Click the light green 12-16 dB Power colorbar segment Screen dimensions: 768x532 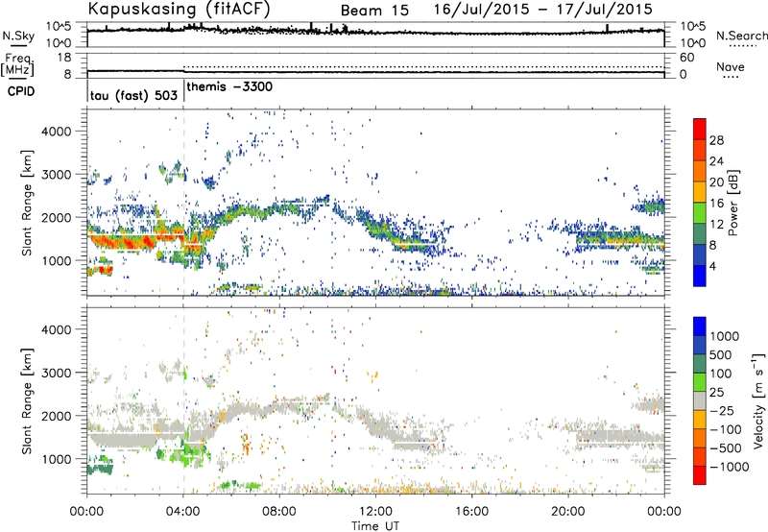(700, 213)
